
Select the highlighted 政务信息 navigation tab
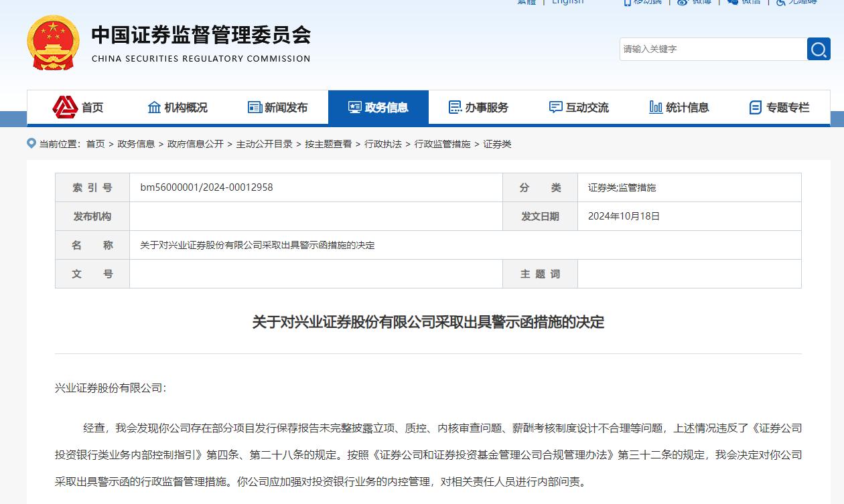pos(378,107)
